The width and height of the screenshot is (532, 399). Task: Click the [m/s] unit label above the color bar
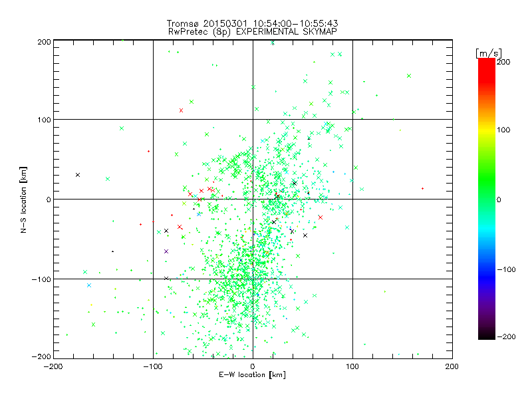[x=488, y=53]
